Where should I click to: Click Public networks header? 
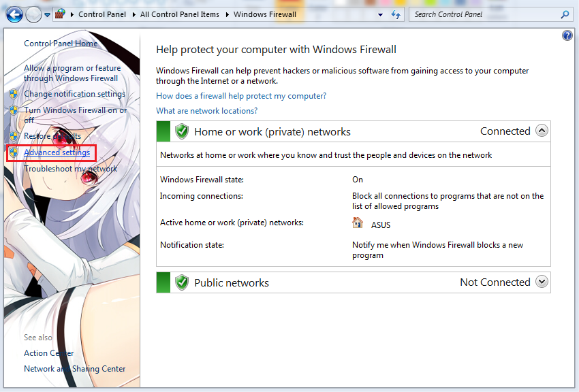tap(232, 283)
